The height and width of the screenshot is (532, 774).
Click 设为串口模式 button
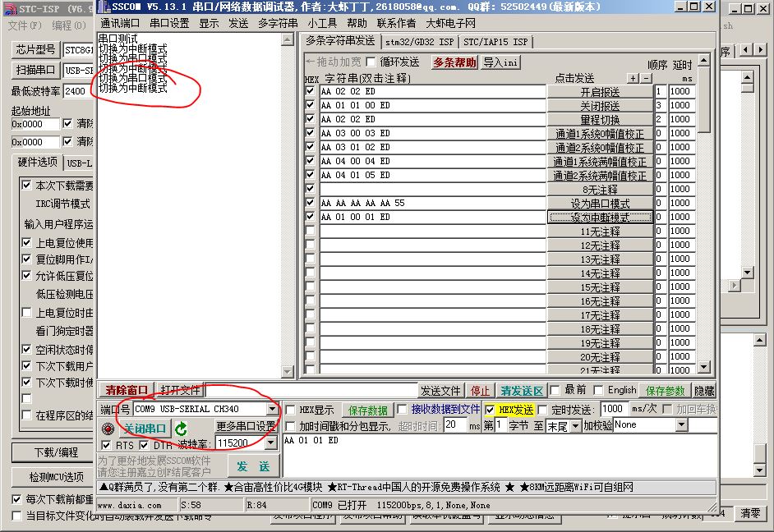click(600, 203)
